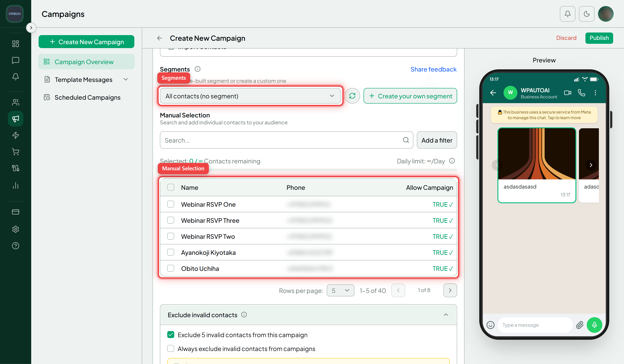The image size is (624, 364).
Task: Click the Omarchy logo in sidebar
Action: 15,14
